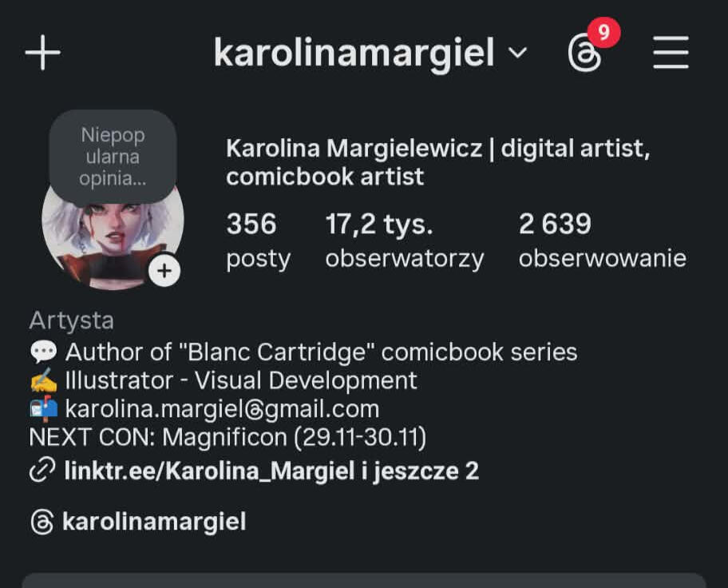Open karolinamargiel Threads profile link
This screenshot has height=588, width=728.
point(154,522)
